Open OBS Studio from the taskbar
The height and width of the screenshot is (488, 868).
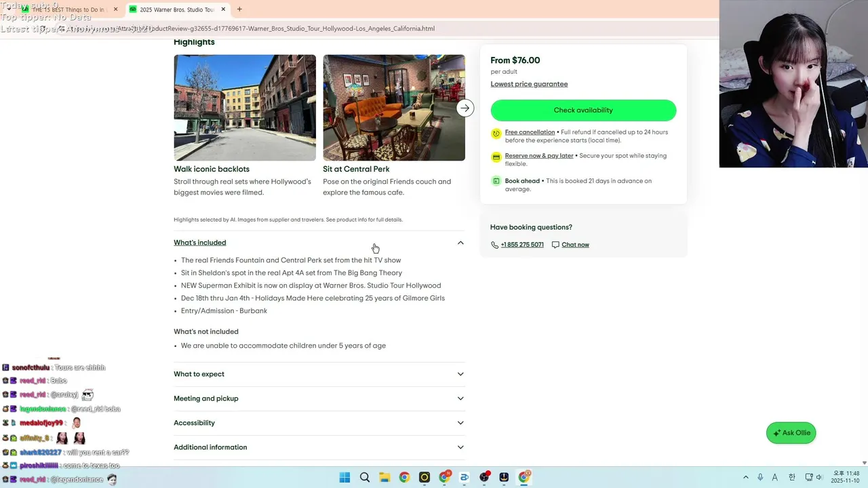pyautogui.click(x=484, y=477)
